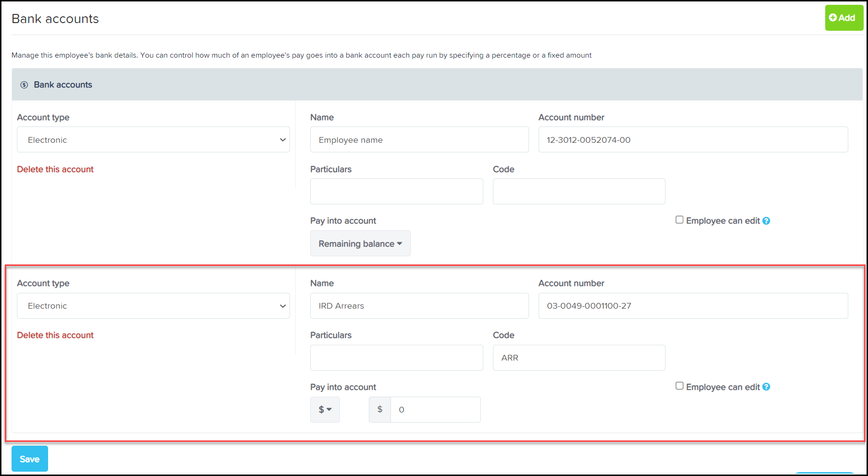The width and height of the screenshot is (868, 476).
Task: Open the $ pay type dropdown
Action: 325,410
